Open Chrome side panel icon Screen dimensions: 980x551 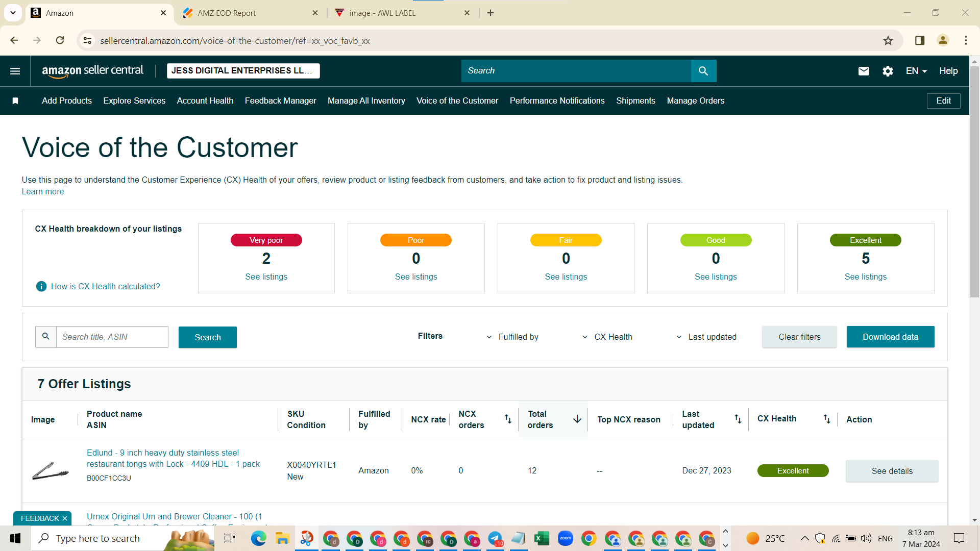point(920,40)
